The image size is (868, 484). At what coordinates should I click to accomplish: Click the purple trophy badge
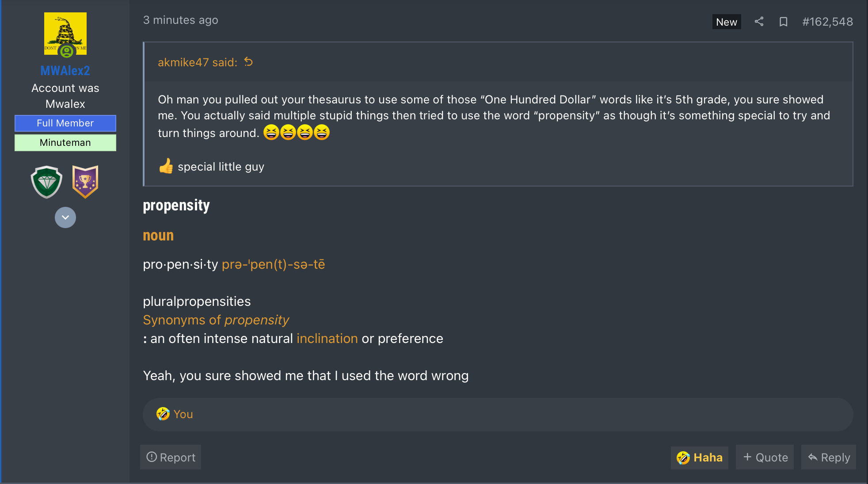point(85,182)
